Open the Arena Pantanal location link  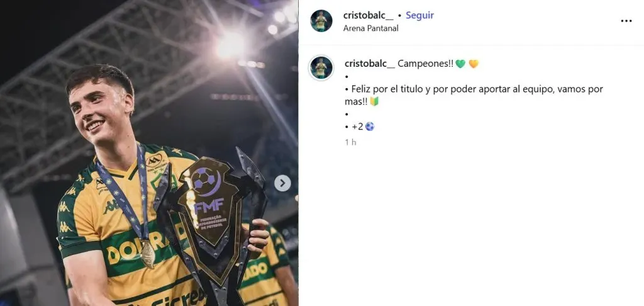pos(371,28)
